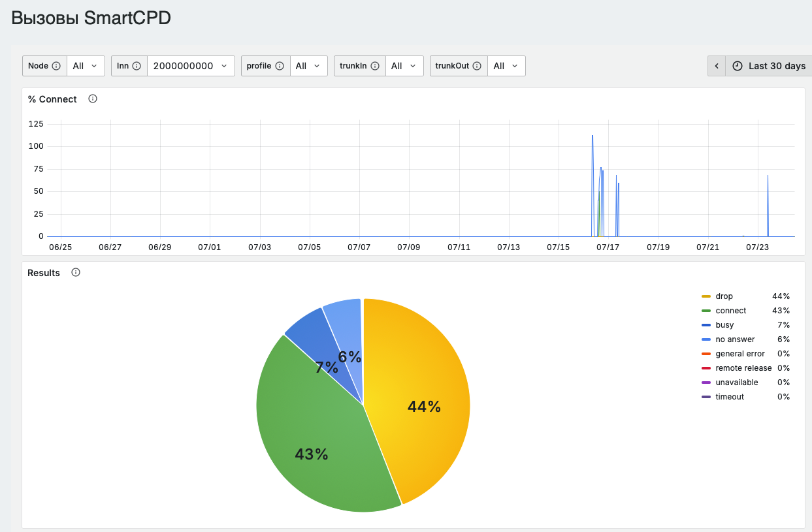
Task: Click the info icon beside trunkOut label
Action: (x=477, y=66)
